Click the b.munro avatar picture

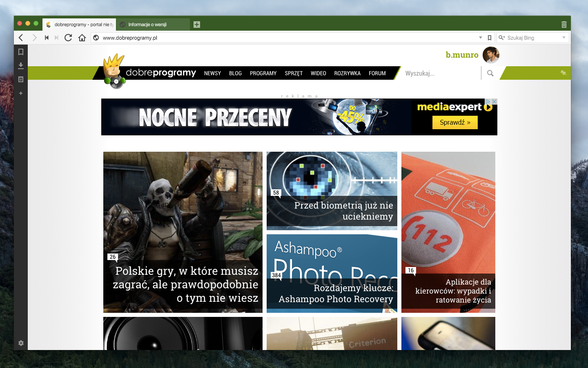point(491,55)
